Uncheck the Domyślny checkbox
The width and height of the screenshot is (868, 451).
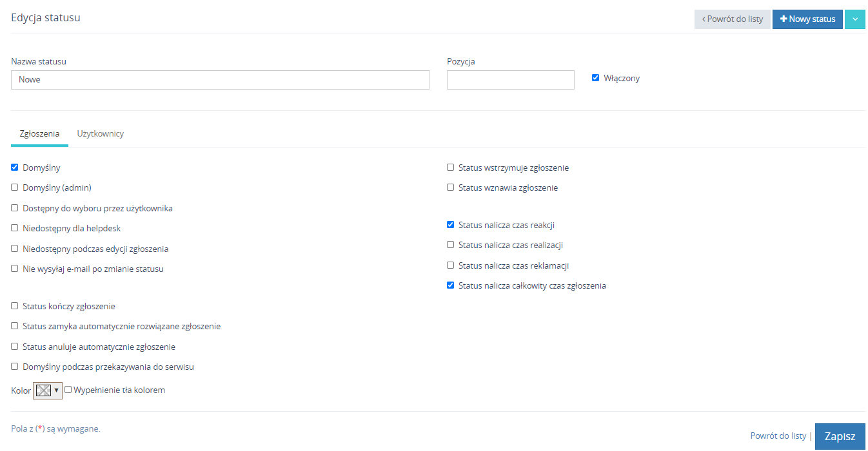pos(15,168)
